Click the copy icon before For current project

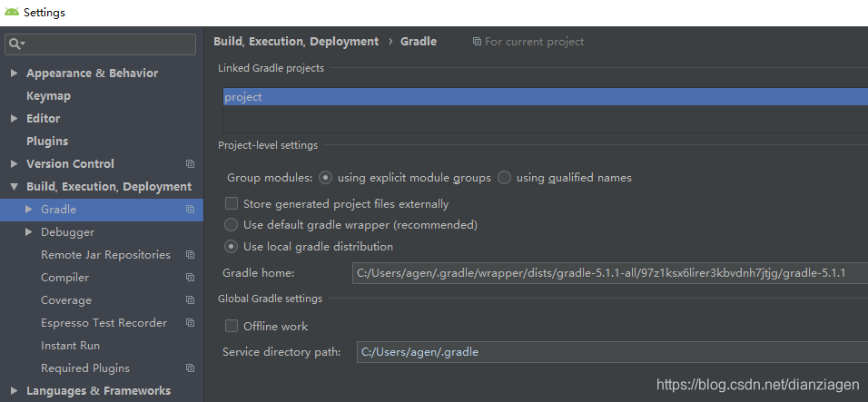pos(477,42)
